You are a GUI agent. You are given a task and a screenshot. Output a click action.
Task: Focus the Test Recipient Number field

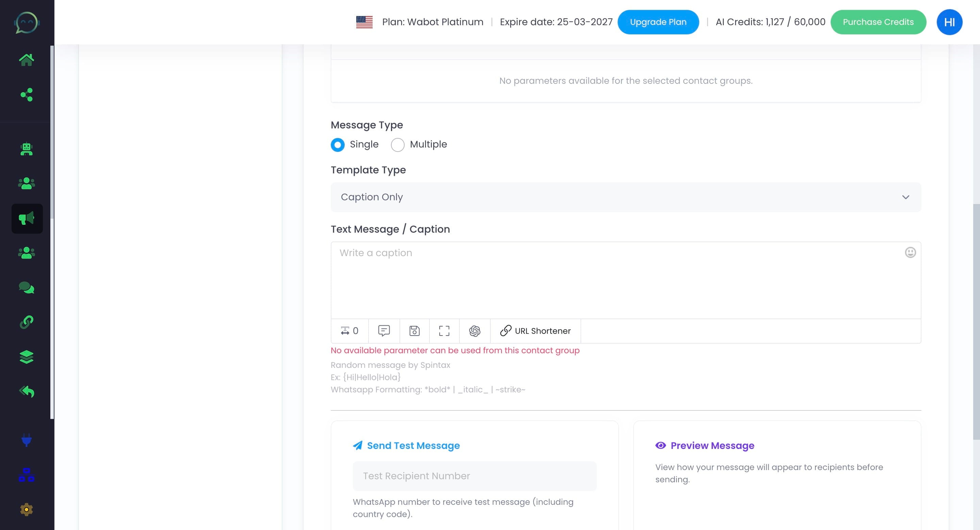coord(474,476)
